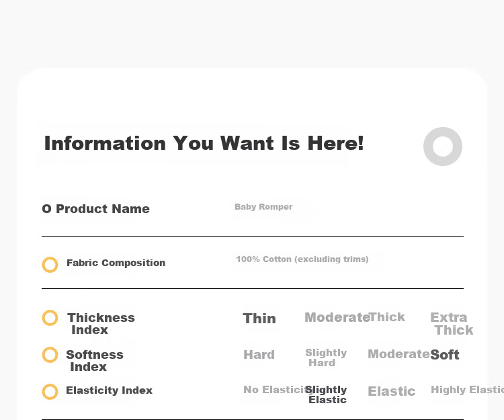The height and width of the screenshot is (420, 504).
Task: Click '100% Cotton (excluding trims)' text
Action: [x=302, y=259]
